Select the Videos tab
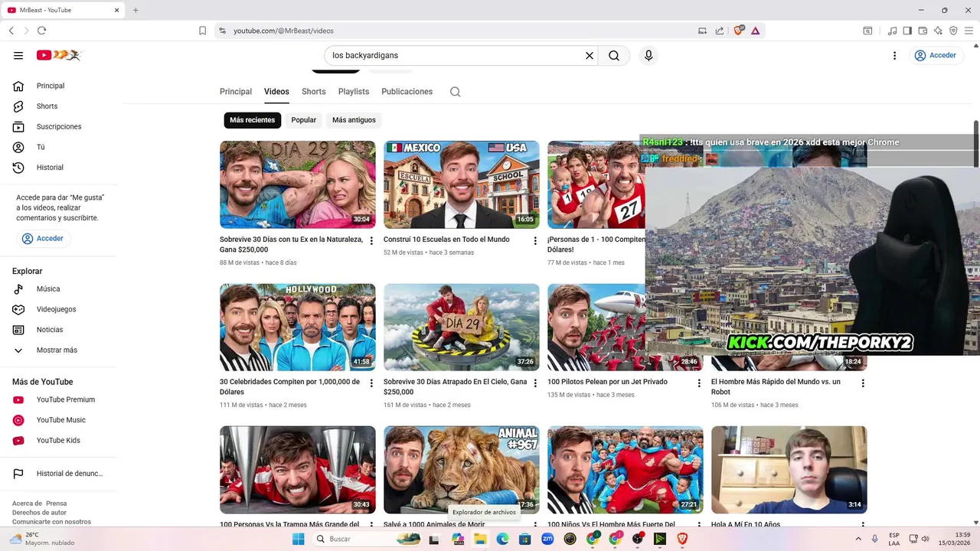Image resolution: width=980 pixels, height=551 pixels. point(276,92)
